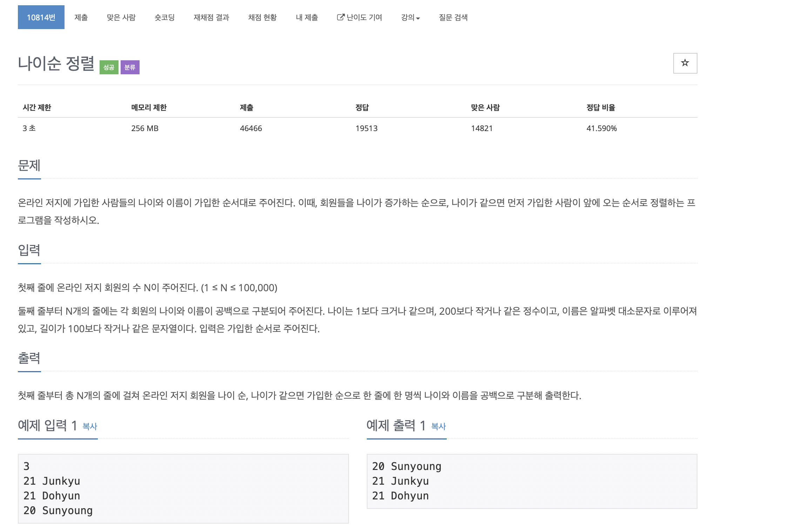Open the 질문 검색 tab
Image resolution: width=796 pixels, height=532 pixels.
pyautogui.click(x=453, y=17)
